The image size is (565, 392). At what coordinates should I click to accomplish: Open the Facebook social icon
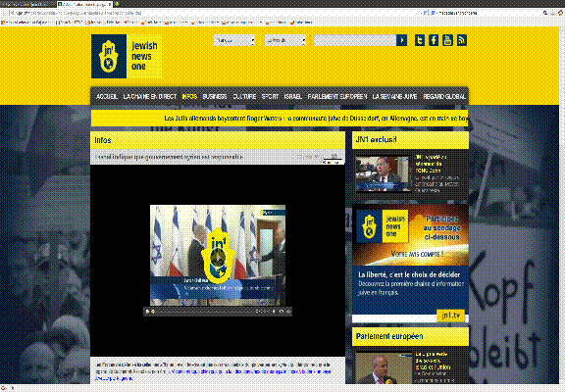click(434, 40)
